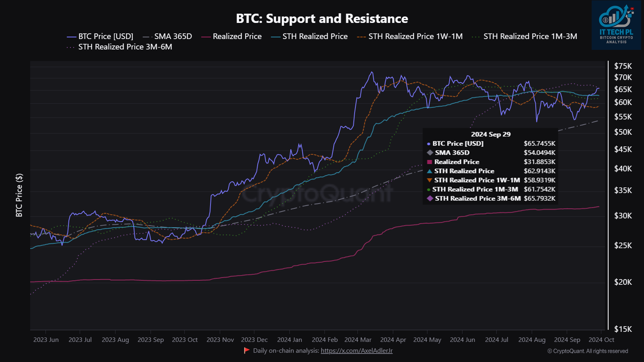Click the $55K y-axis label
Viewport: 644px width, 362px height.
click(x=623, y=117)
